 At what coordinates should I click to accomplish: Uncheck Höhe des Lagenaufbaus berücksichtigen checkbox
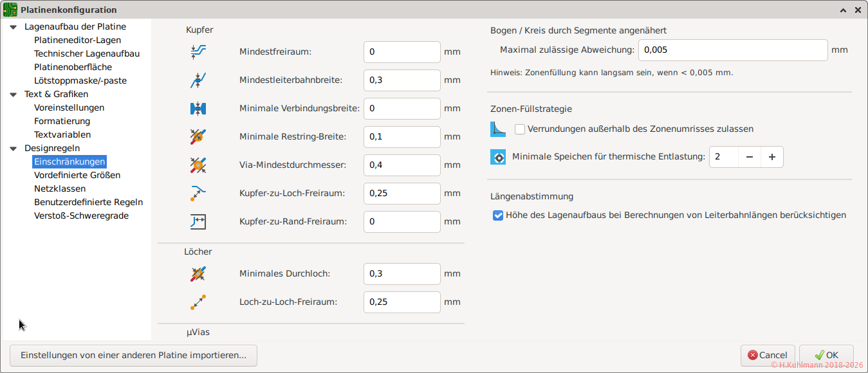(x=498, y=215)
